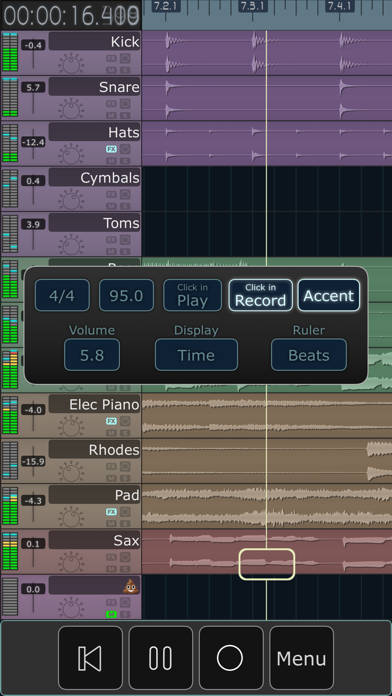
Task: Open the Menu button
Action: [301, 658]
